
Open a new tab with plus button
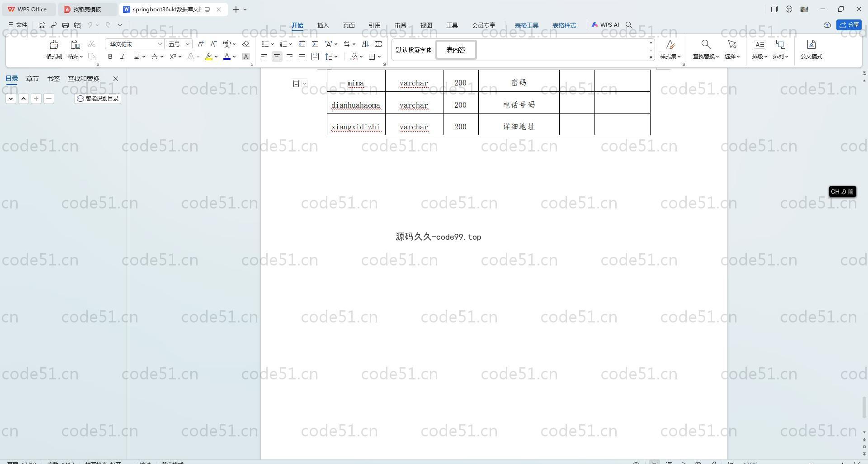[236, 9]
